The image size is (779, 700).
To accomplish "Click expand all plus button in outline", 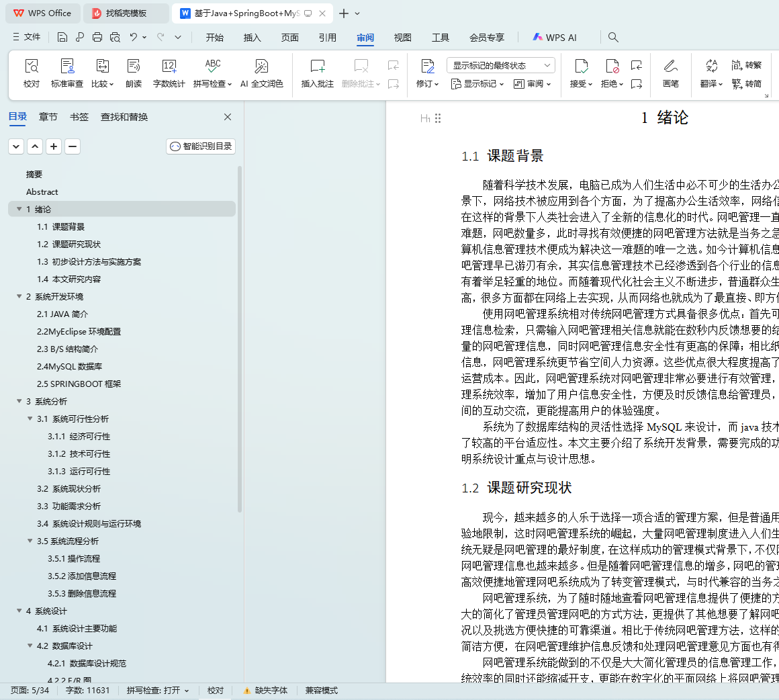I will coord(54,146).
